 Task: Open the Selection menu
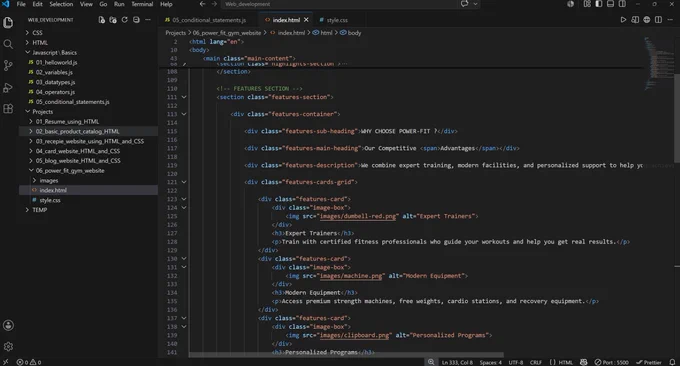pos(61,4)
